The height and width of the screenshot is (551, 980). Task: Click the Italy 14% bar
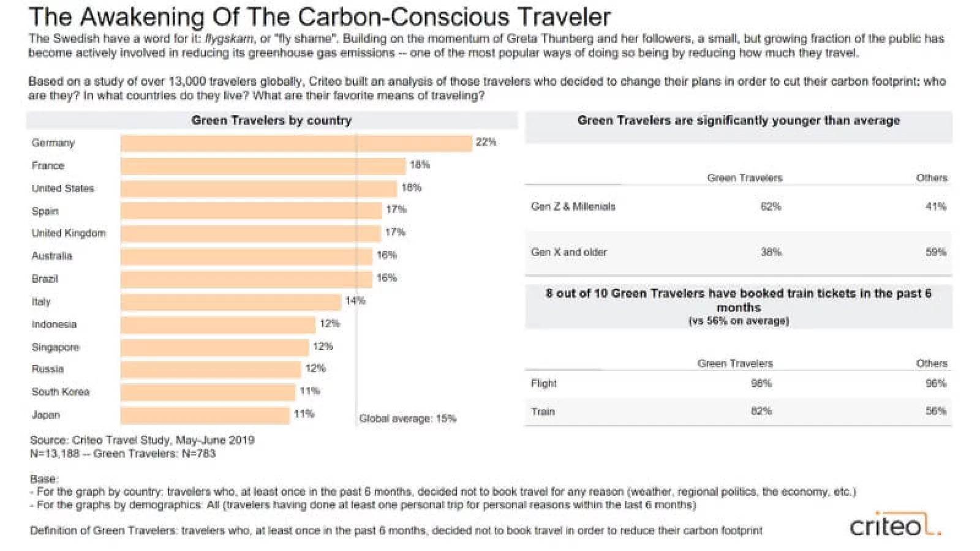(230, 302)
